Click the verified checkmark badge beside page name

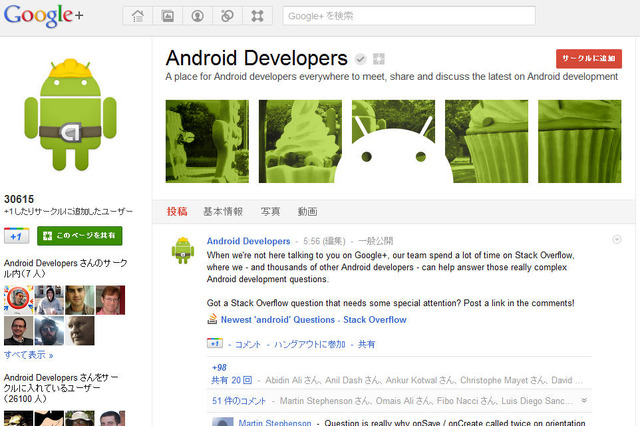point(360,59)
